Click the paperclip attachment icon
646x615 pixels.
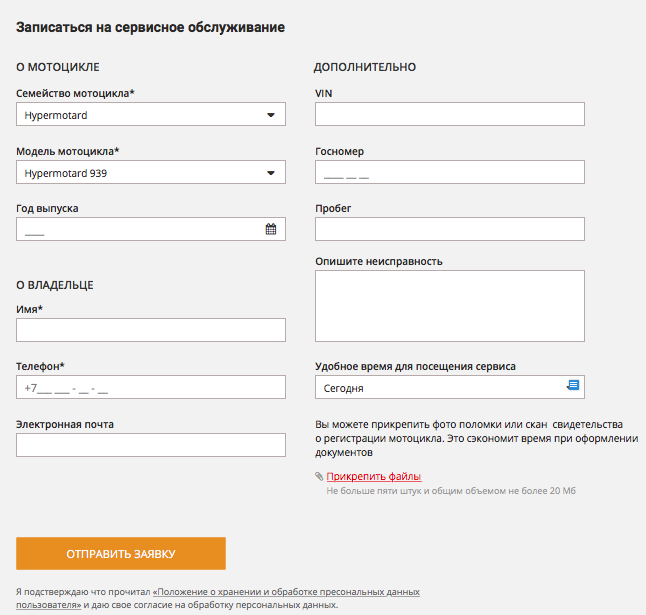319,477
